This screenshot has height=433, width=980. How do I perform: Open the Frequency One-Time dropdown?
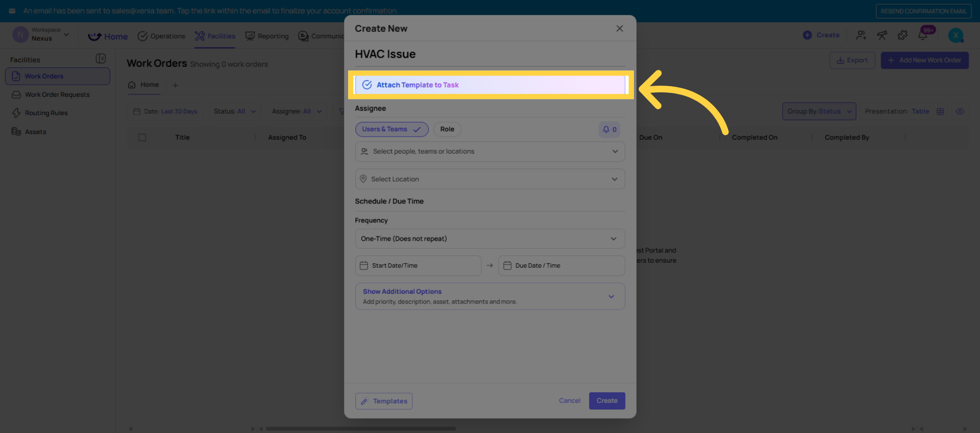[490, 239]
